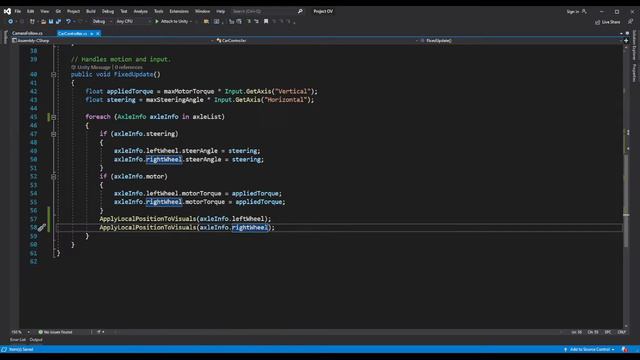Open the FixedUpdate() member dropdown
The width and height of the screenshot is (640, 360).
pyautogui.click(x=521, y=41)
